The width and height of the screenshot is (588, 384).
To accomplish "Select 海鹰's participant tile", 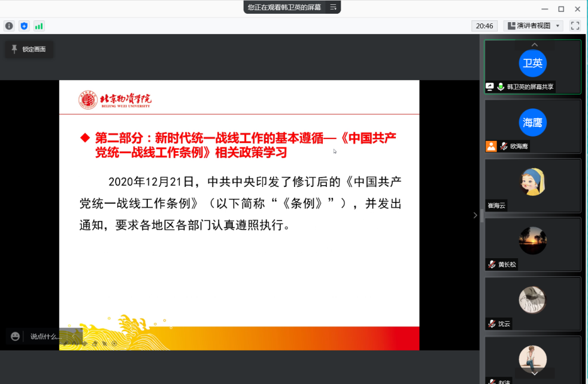I will click(x=532, y=126).
